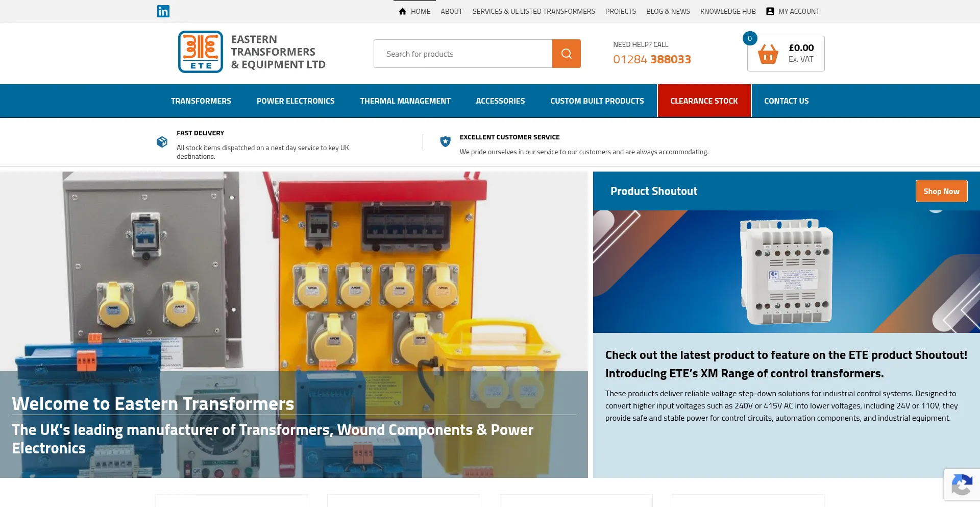Focus the Search for products field
The image size is (980, 507).
click(x=463, y=54)
